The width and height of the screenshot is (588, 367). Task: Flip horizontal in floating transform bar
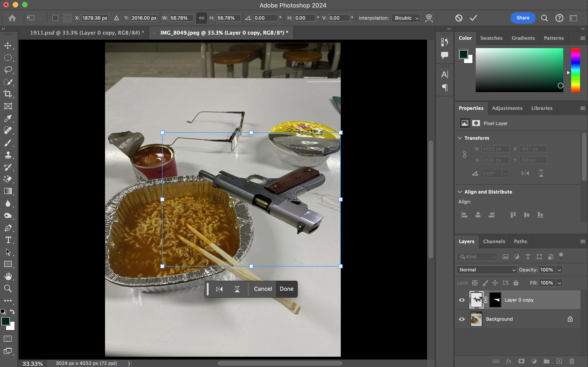[x=219, y=289]
